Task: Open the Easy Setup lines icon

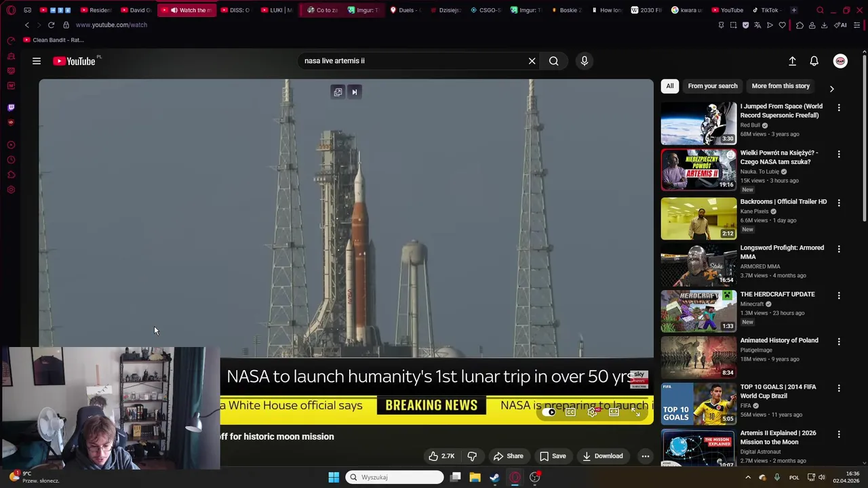Action: (x=857, y=25)
